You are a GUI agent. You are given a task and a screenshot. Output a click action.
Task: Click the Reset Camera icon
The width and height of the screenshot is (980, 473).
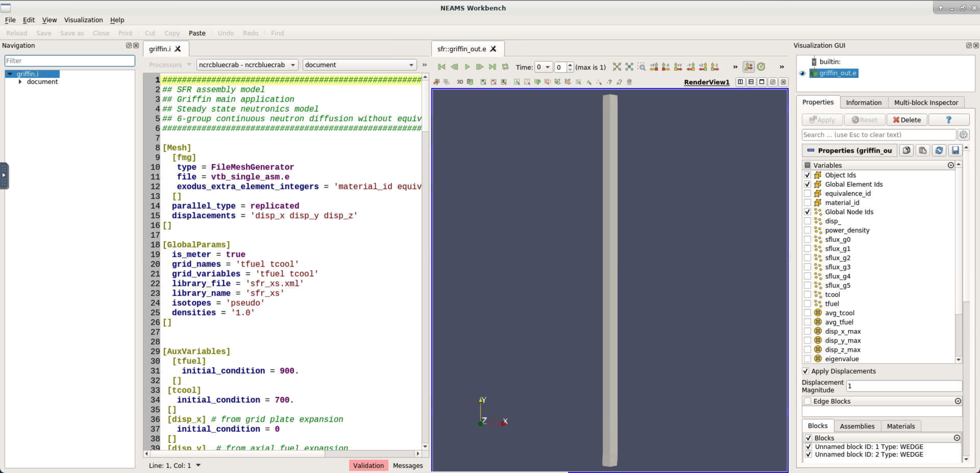pyautogui.click(x=617, y=67)
